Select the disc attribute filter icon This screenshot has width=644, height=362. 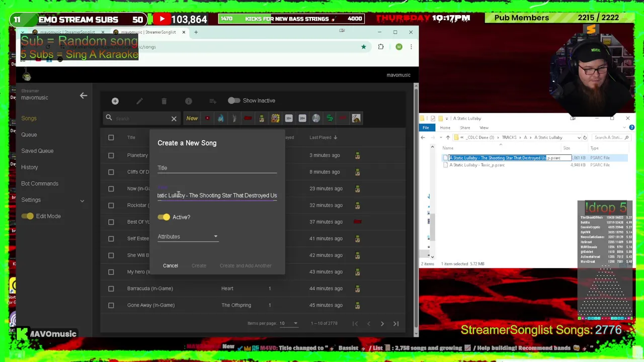point(316,119)
